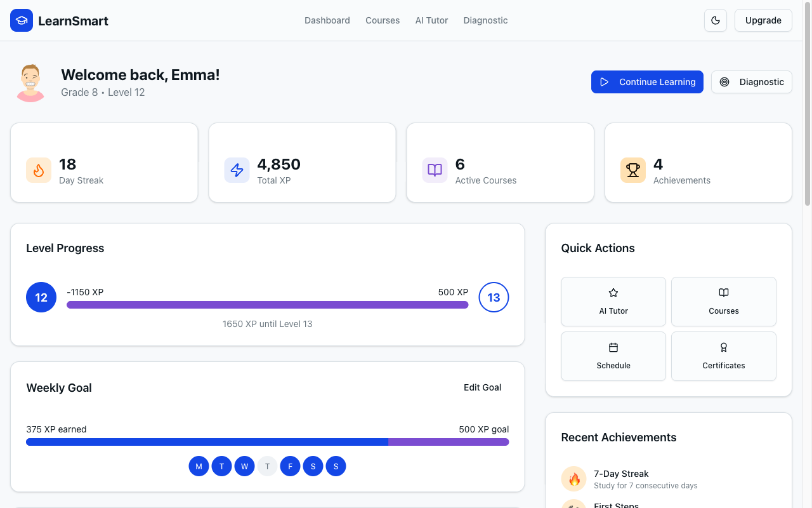
Task: Toggle the Monday day circle
Action: [x=199, y=467]
